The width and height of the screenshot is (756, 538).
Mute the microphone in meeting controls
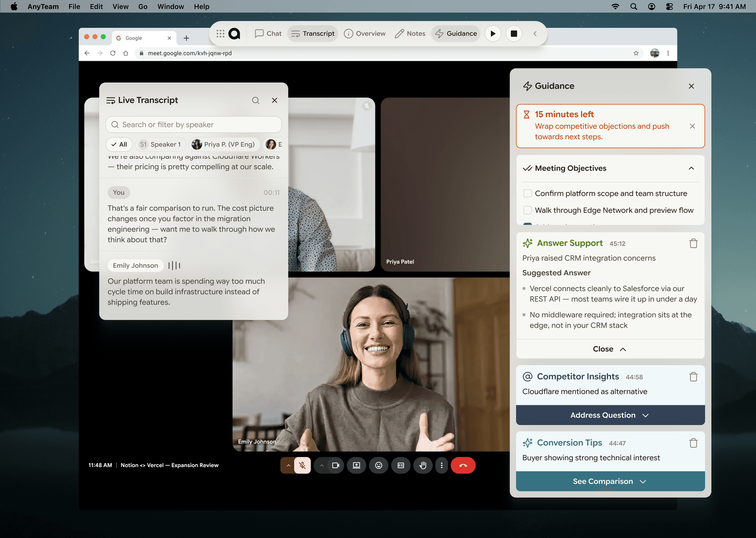302,465
